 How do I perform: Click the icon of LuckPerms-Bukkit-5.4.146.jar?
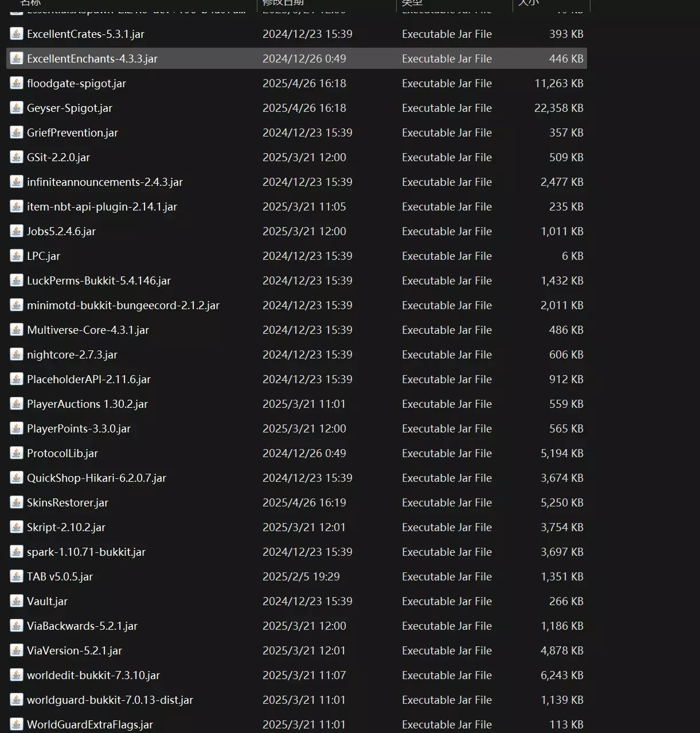point(17,280)
